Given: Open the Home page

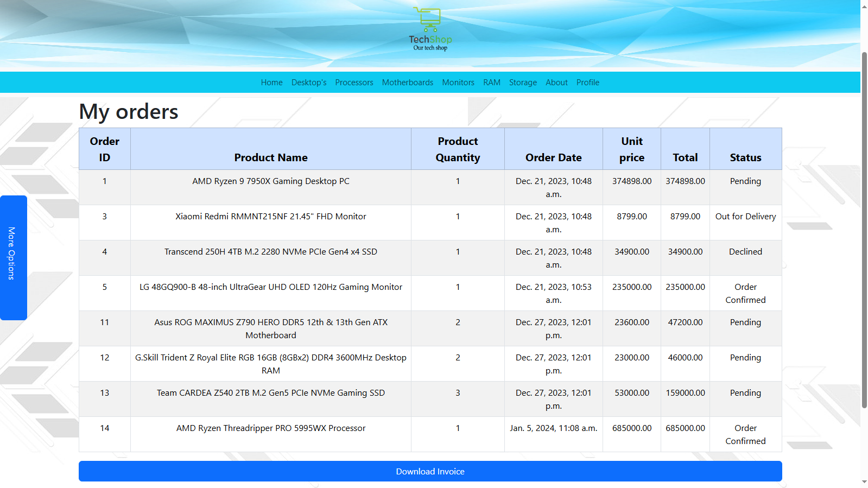Looking at the screenshot, I should point(271,83).
